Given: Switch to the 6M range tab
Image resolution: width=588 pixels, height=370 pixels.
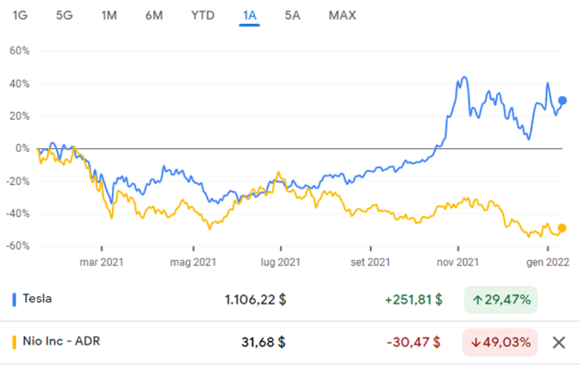Looking at the screenshot, I should (154, 16).
